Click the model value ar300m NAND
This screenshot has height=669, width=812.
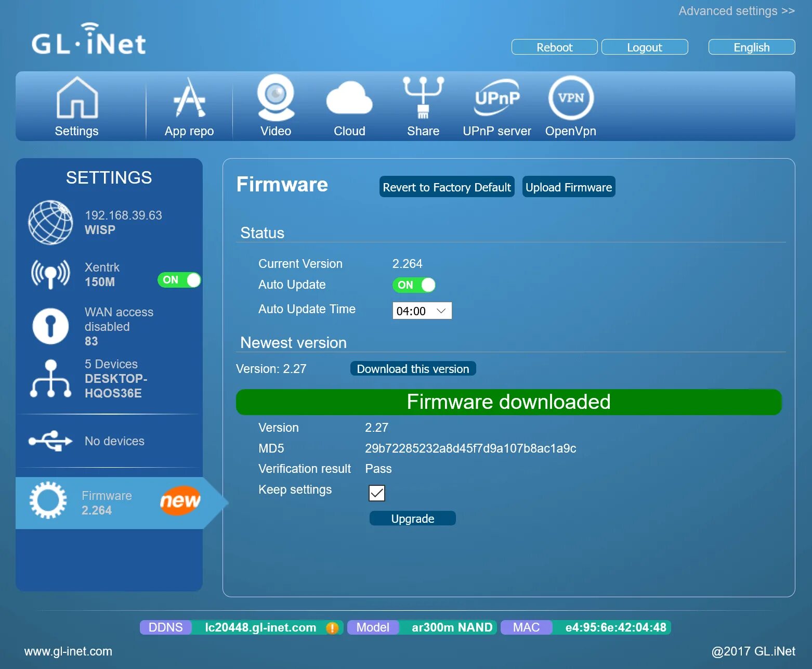tap(452, 627)
